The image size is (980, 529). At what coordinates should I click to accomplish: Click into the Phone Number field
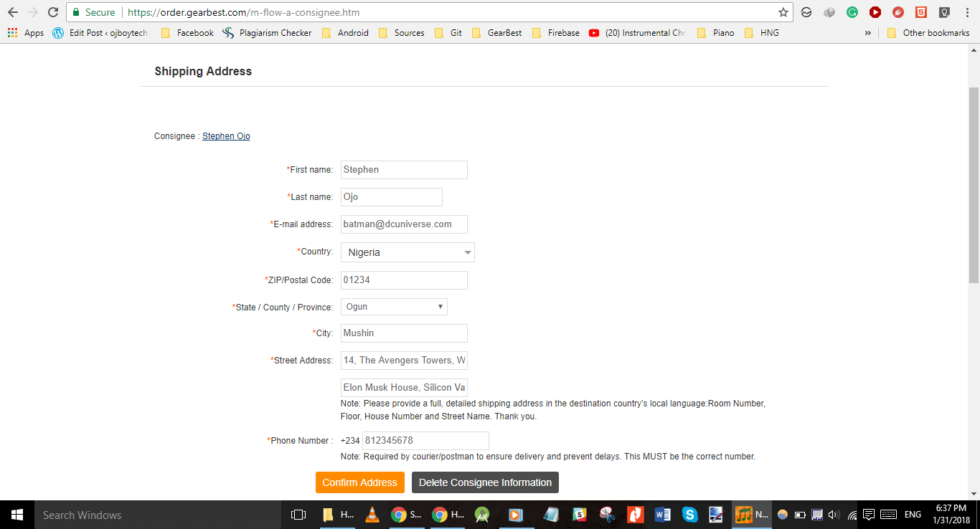425,441
